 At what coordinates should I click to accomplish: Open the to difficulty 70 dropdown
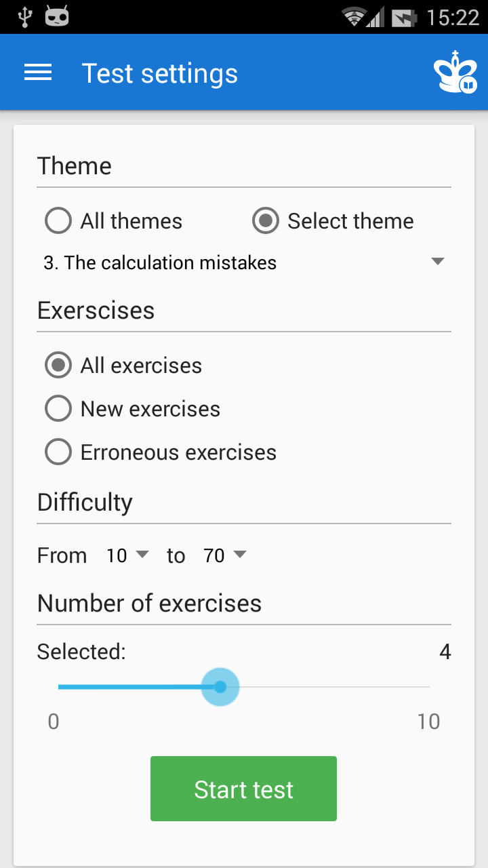(x=224, y=555)
